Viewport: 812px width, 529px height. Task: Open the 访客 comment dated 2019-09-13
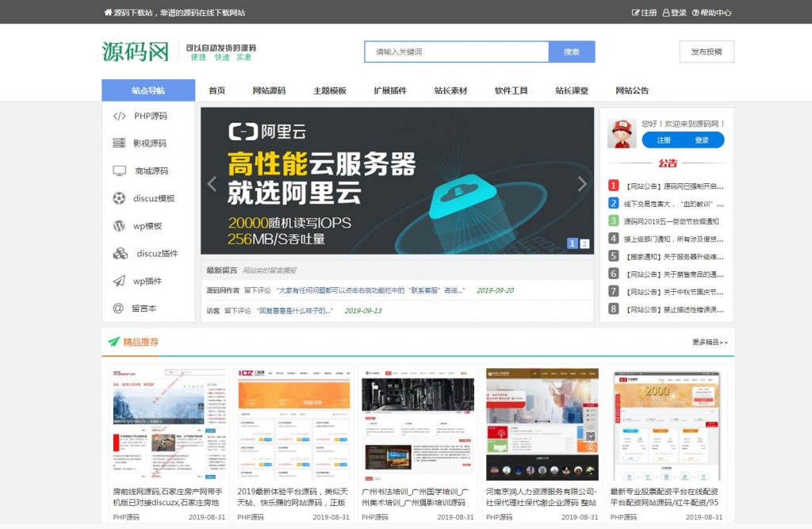click(293, 310)
